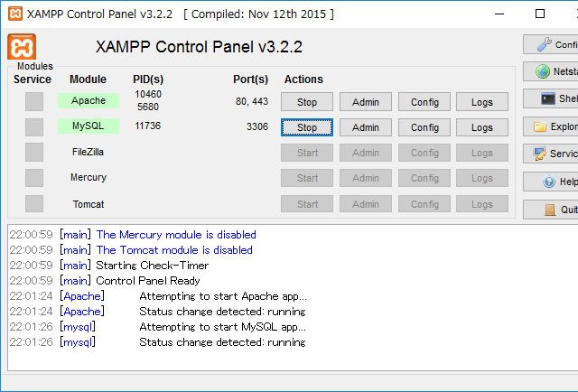Screen dimensions: 578x392
Task: Click the FileZilla Admin button
Action: [x=365, y=153]
